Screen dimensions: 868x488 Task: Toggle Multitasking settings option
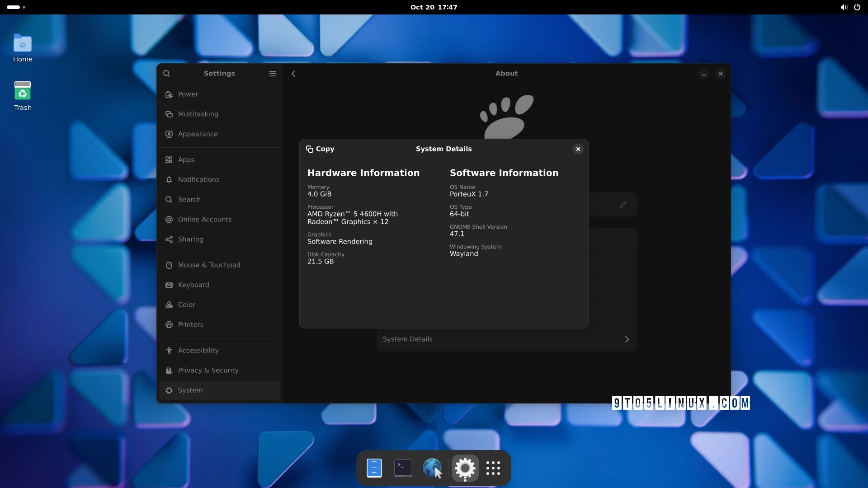[x=198, y=114]
